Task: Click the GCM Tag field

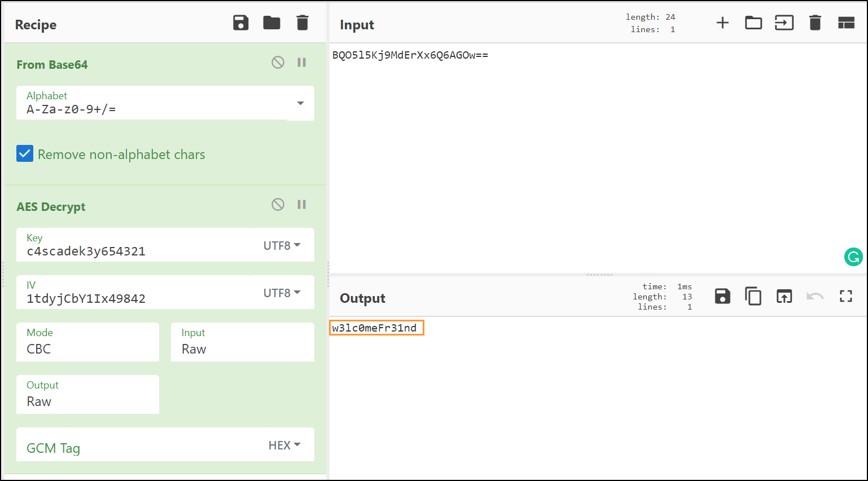Action: (135, 444)
